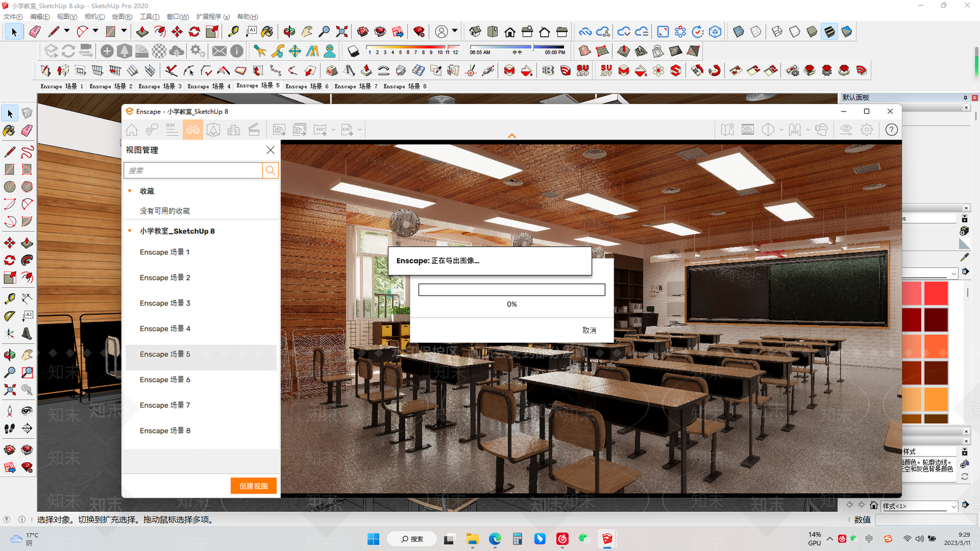
Task: Click the Enscape BIM info icon
Action: coord(172,130)
